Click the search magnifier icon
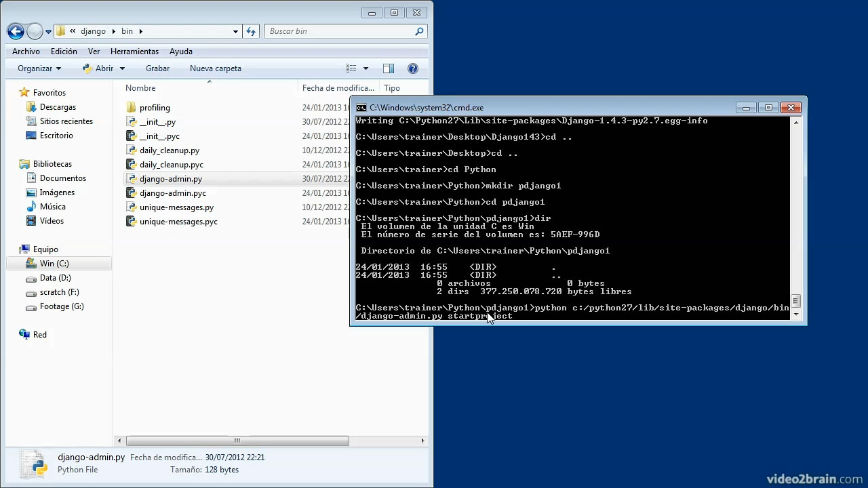This screenshot has height=488, width=868. (x=420, y=31)
